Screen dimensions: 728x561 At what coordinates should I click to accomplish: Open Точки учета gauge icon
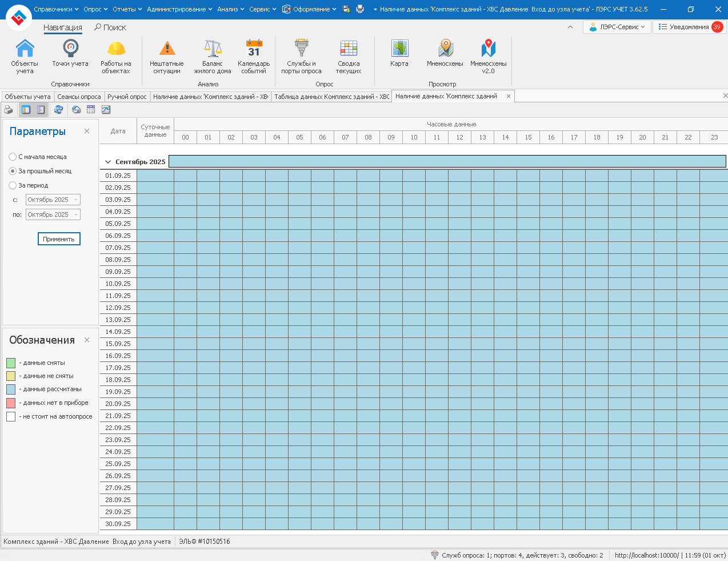(x=70, y=55)
